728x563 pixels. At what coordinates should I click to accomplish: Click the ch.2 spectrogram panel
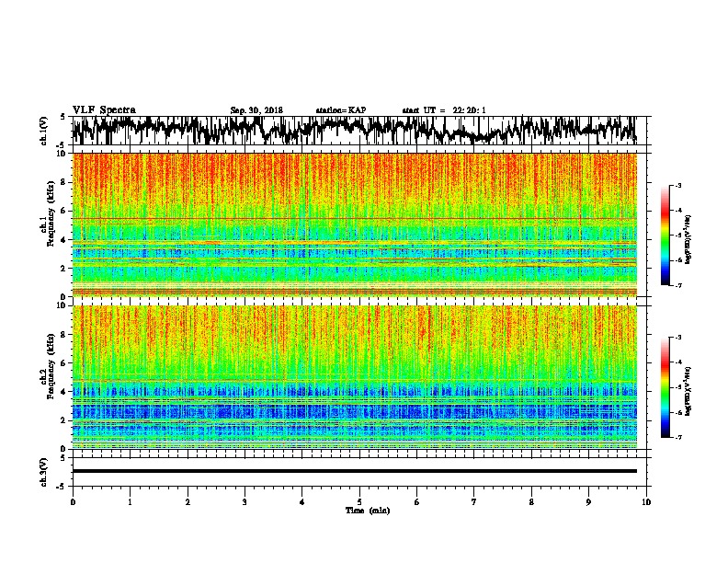point(355,377)
